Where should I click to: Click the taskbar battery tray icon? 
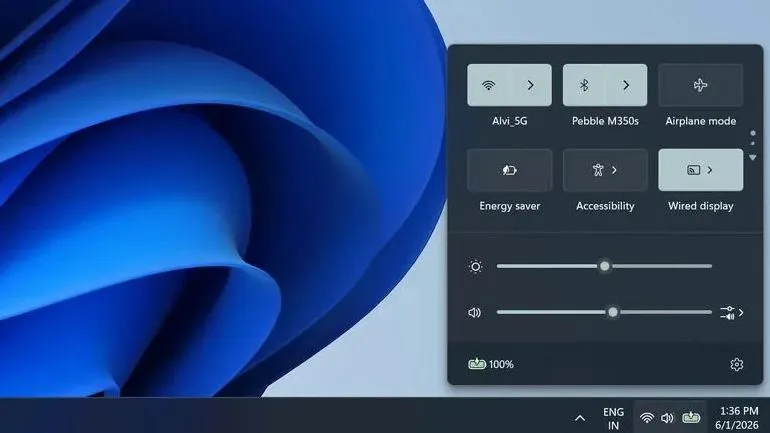coord(691,418)
